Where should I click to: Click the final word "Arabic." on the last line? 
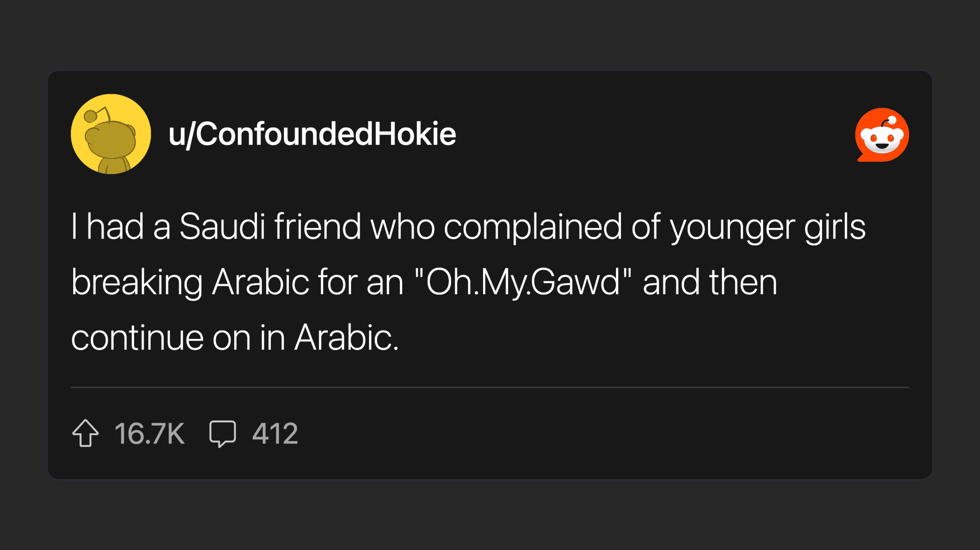click(346, 338)
